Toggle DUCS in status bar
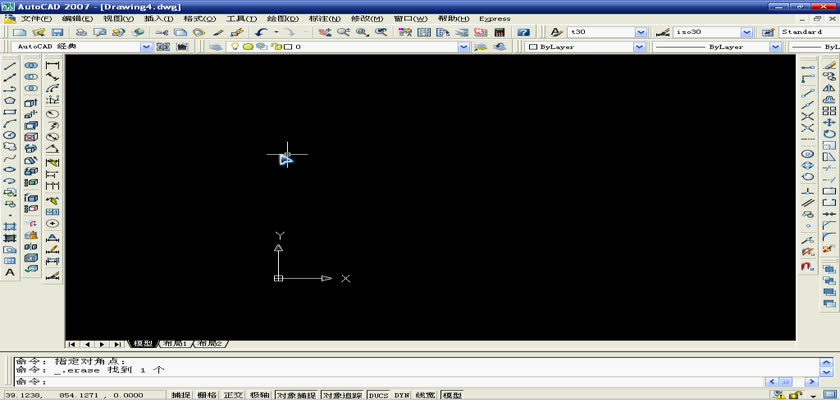840x400 pixels. (x=379, y=395)
